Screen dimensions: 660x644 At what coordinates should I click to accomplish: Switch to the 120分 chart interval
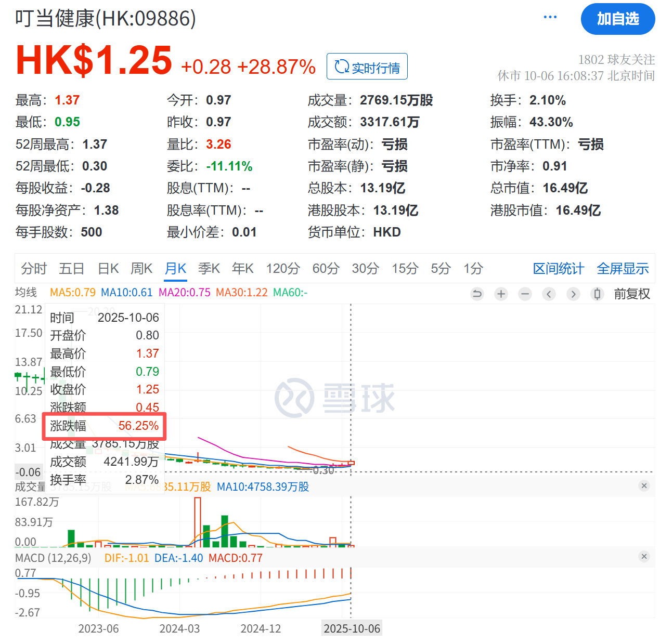pyautogui.click(x=283, y=268)
